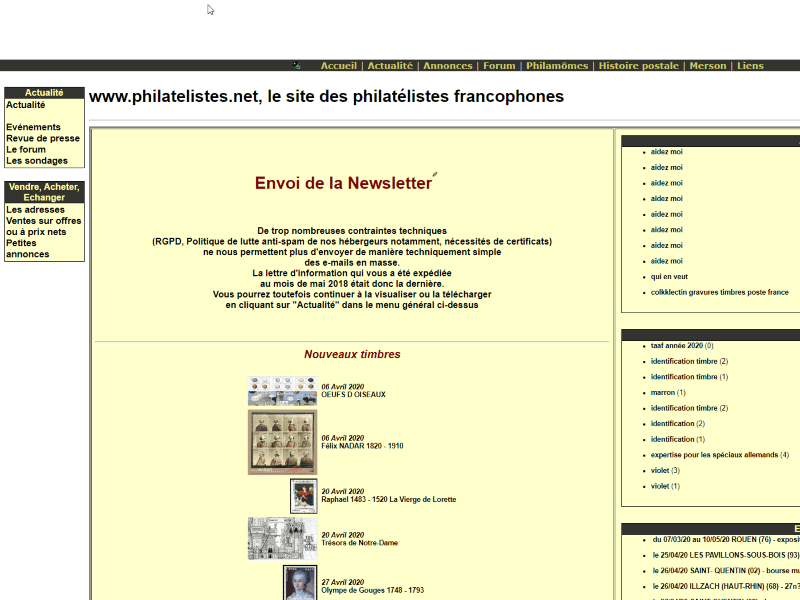
Task: View the Trésors de Notre-Dame engraving thumbnail
Action: 283,539
